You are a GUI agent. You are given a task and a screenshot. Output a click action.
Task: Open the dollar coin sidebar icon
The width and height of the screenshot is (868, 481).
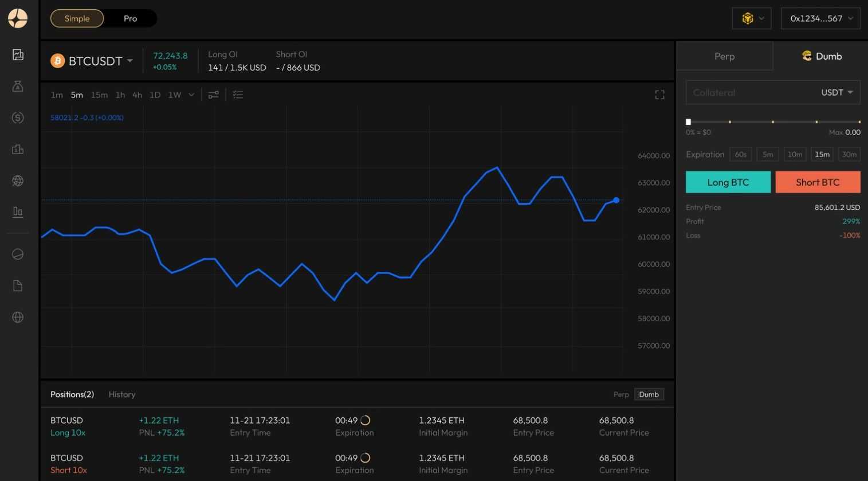[x=18, y=118]
